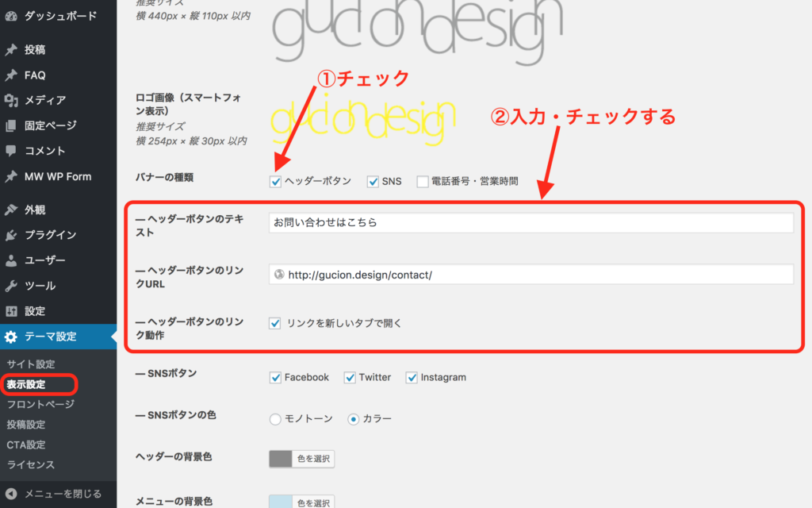Expand the テーマ設定 menu section
The image size is (812, 508).
51,337
